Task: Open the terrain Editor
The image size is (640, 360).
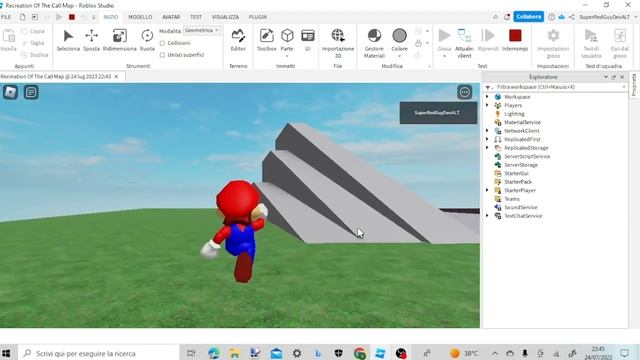Action: pos(238,40)
